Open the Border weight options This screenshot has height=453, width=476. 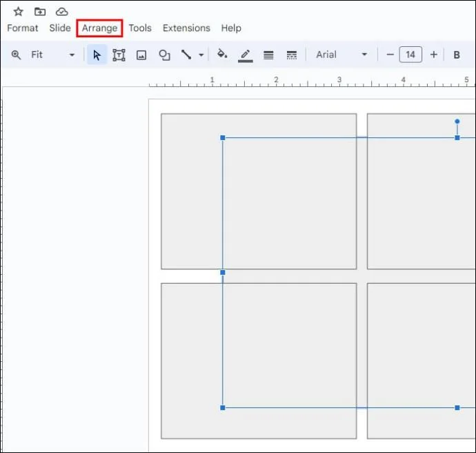pyautogui.click(x=268, y=55)
